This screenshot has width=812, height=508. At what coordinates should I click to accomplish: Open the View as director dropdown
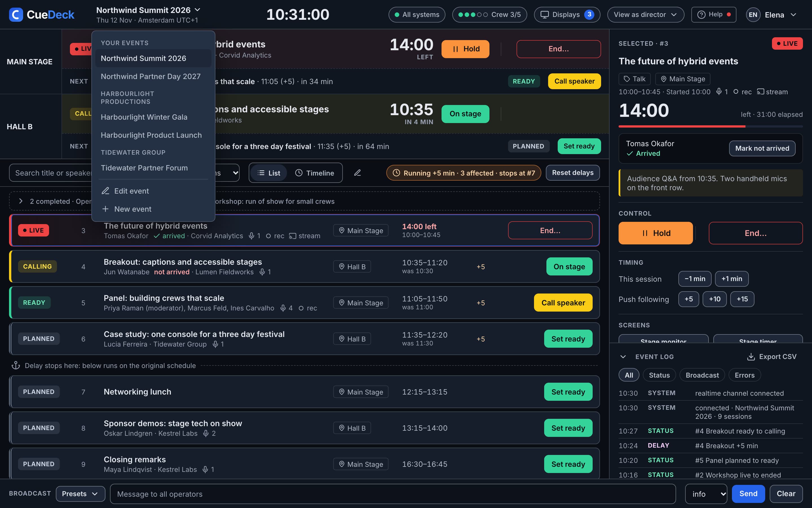tap(645, 14)
